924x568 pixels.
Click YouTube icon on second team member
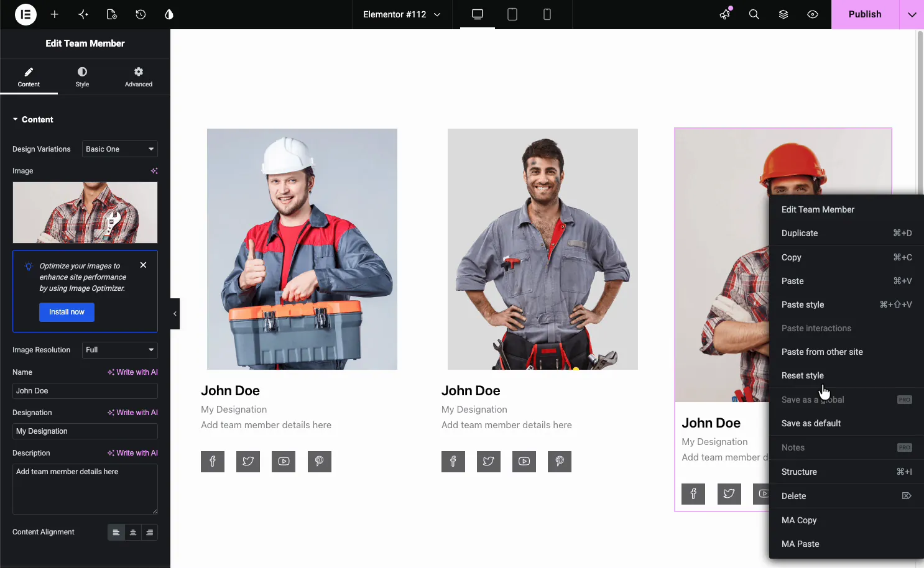(x=524, y=462)
